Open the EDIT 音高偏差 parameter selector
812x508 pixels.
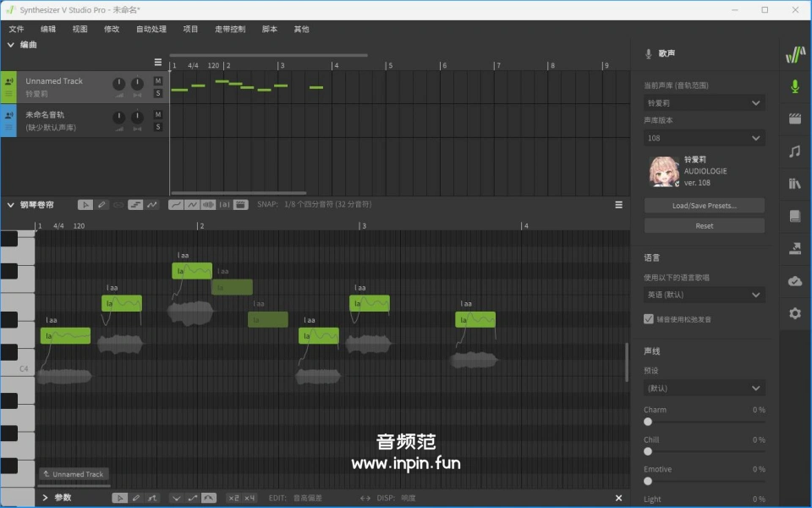(x=308, y=498)
